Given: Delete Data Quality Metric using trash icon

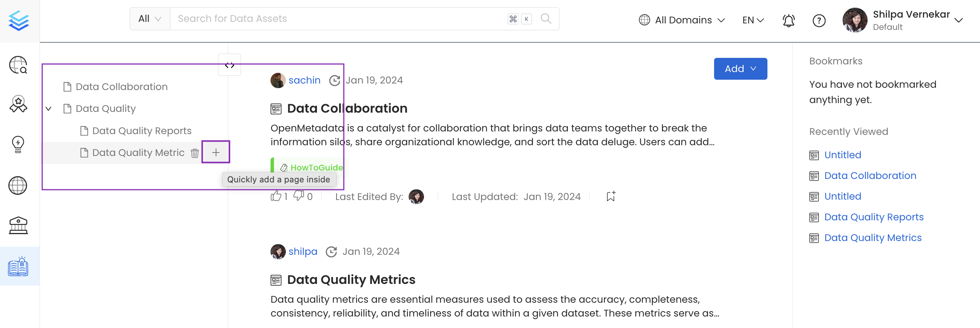Looking at the screenshot, I should pyautogui.click(x=195, y=153).
